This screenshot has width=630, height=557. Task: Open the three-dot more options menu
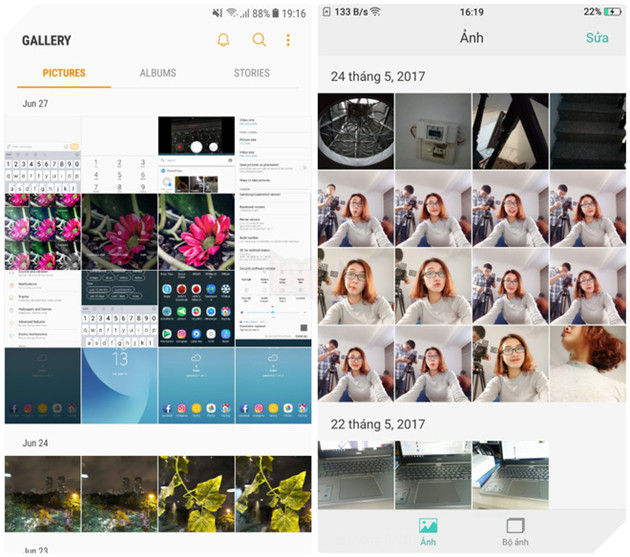point(288,40)
